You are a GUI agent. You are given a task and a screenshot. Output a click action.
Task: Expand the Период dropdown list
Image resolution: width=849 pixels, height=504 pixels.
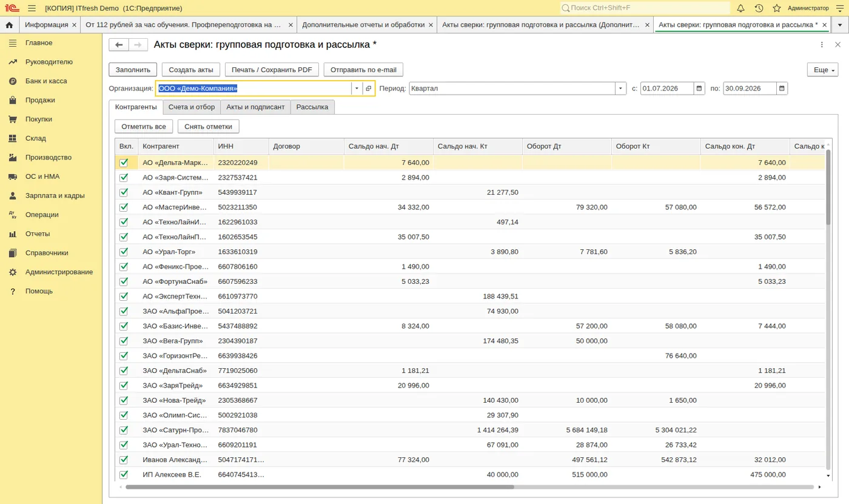pyautogui.click(x=620, y=89)
